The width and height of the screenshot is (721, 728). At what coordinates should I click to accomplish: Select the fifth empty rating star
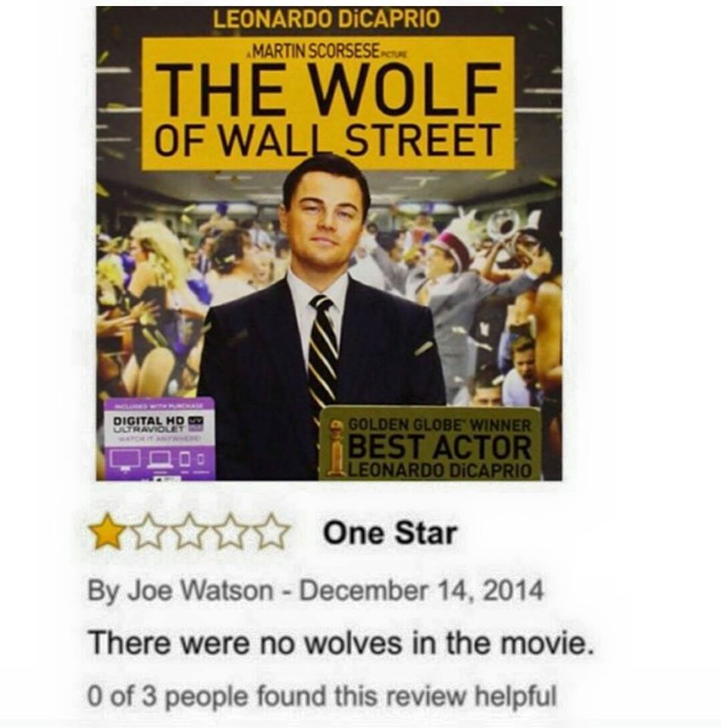pyautogui.click(x=272, y=532)
